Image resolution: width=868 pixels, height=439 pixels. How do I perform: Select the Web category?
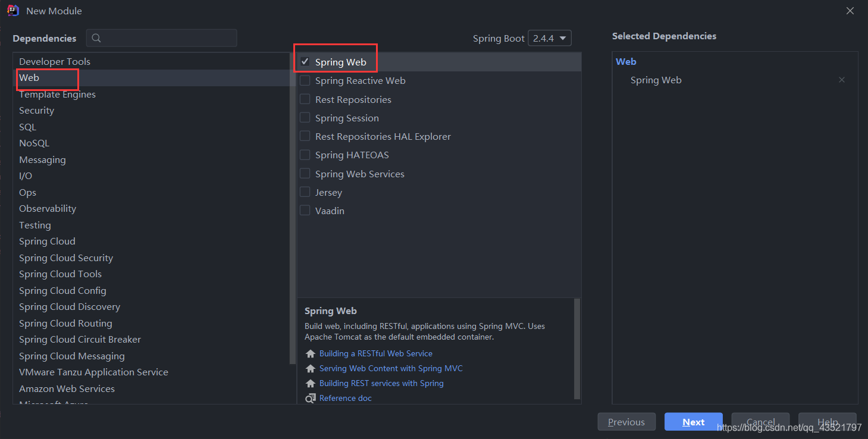[x=151, y=78]
